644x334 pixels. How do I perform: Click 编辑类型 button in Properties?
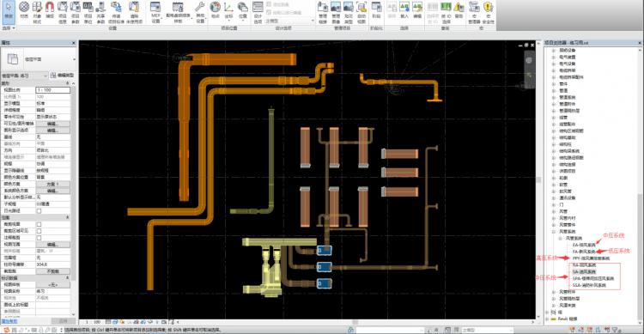(x=62, y=76)
